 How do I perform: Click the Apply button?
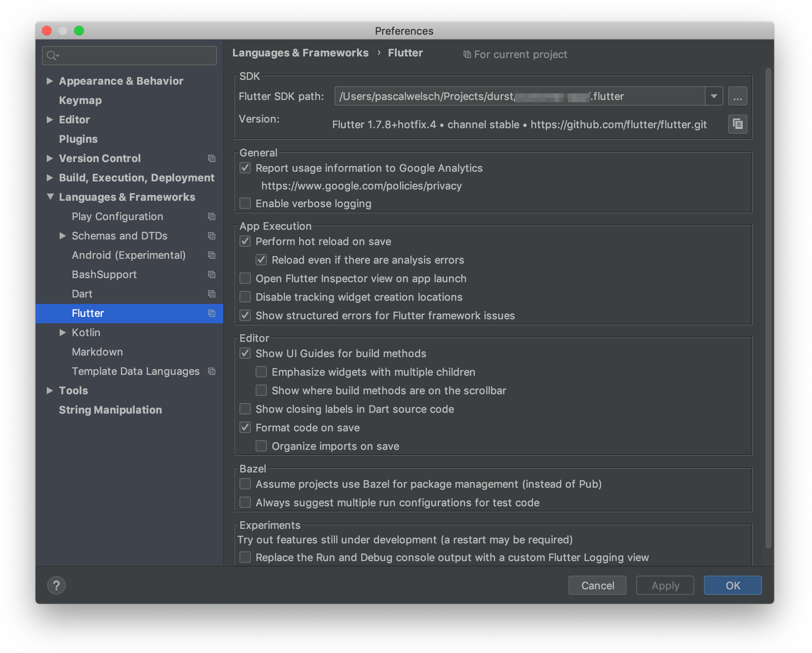[665, 585]
